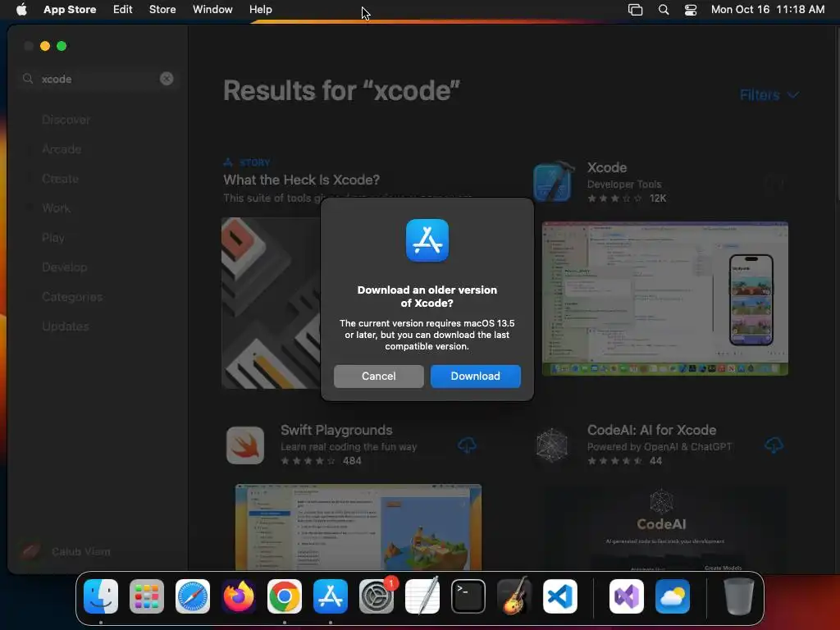Open Terminal from the Dock
Screen dimensions: 840x630
tap(468, 596)
